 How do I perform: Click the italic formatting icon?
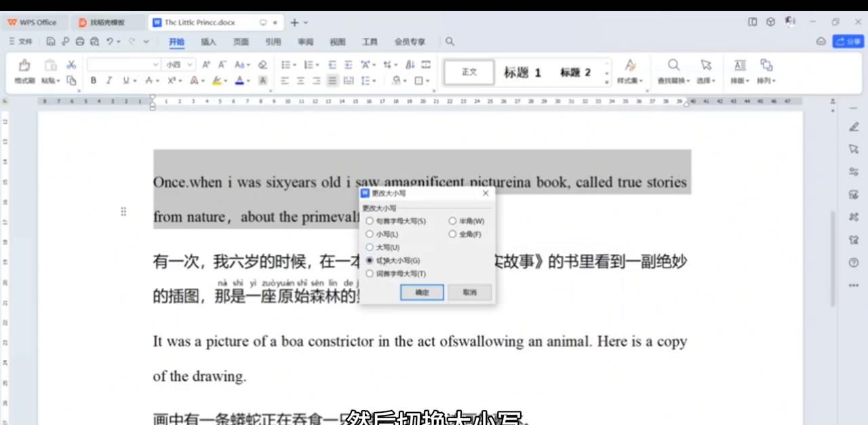pos(108,80)
